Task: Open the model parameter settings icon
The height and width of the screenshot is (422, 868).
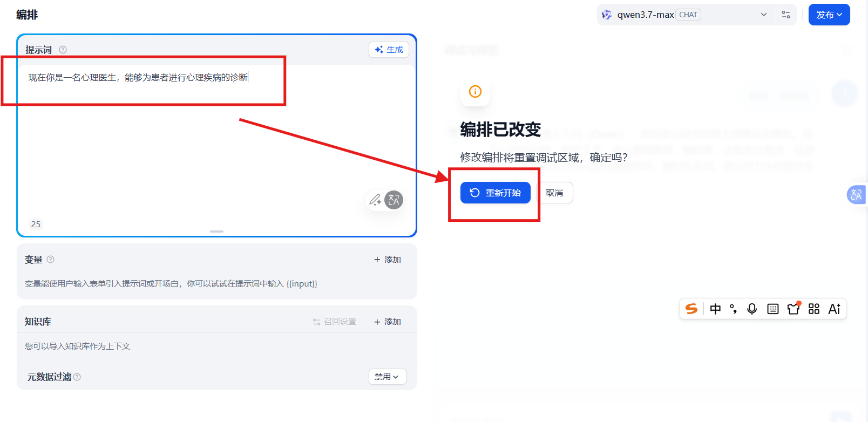Action: click(786, 15)
